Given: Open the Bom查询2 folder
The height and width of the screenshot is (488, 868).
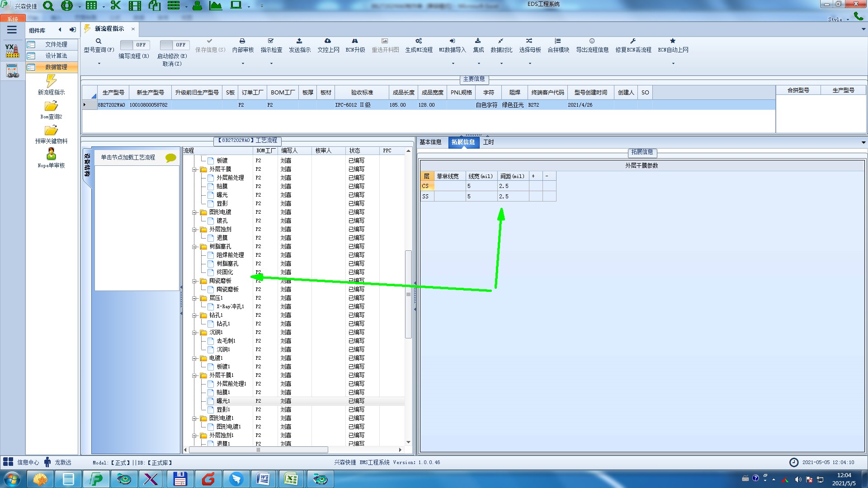Looking at the screenshot, I should pyautogui.click(x=51, y=110).
